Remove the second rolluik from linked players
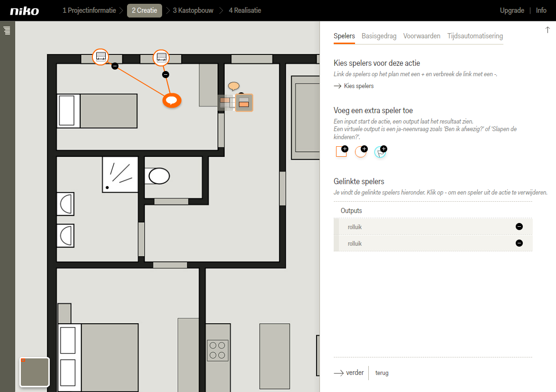 [x=519, y=243]
